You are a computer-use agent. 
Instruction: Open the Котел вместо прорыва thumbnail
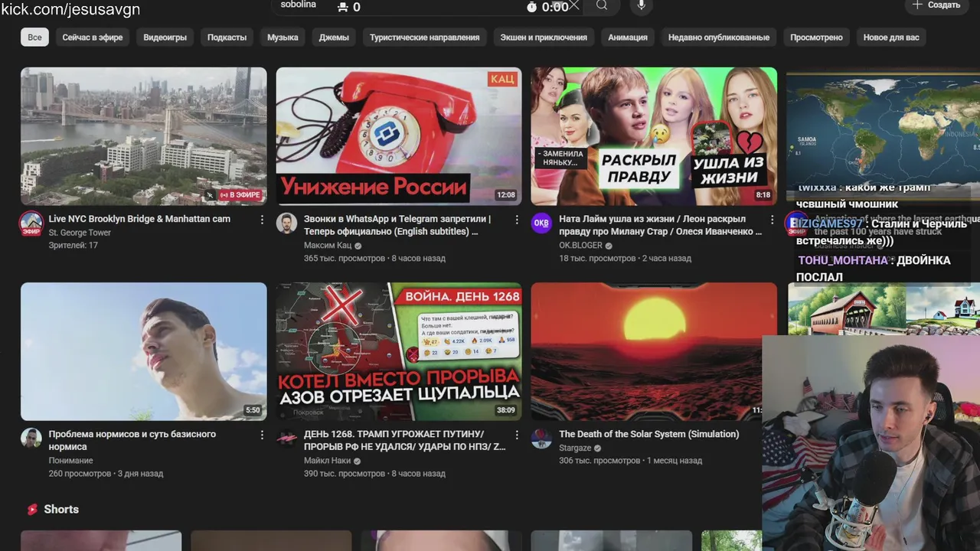[x=399, y=351]
